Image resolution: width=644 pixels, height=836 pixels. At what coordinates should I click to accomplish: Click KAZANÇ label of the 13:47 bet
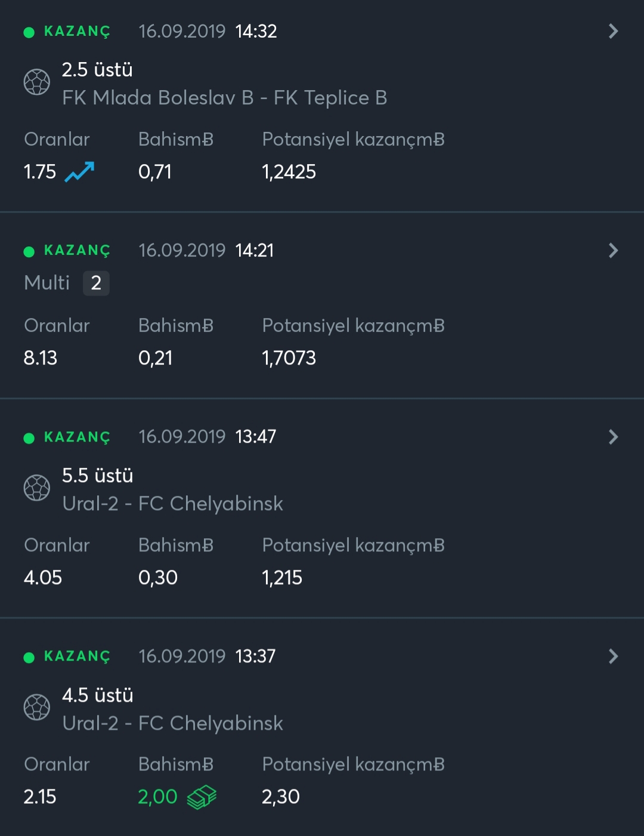pyautogui.click(x=78, y=437)
